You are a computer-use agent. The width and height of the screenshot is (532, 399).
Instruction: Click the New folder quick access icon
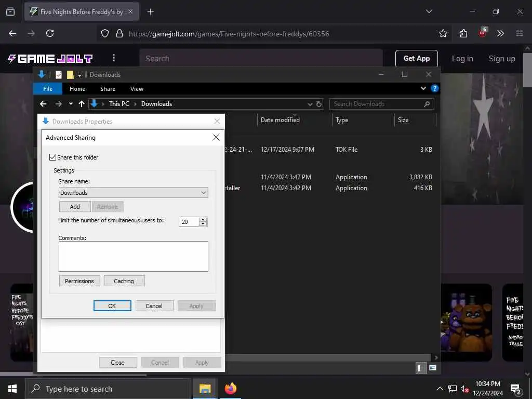pos(70,75)
